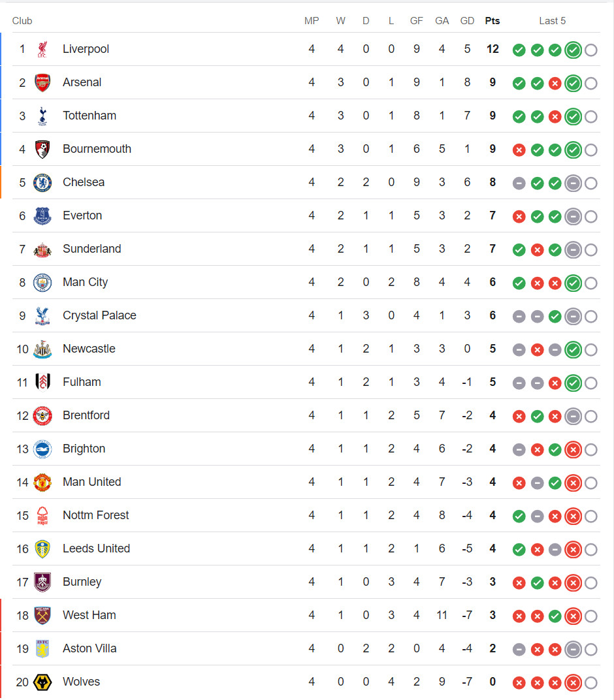This screenshot has width=614, height=700.
Task: Click the Liverpool club crest icon
Action: 42,50
